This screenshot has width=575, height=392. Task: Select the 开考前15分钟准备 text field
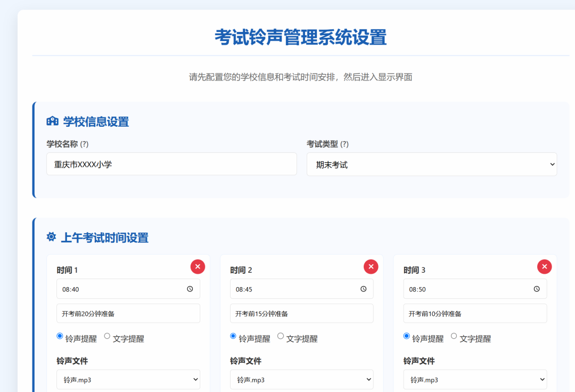[301, 313]
